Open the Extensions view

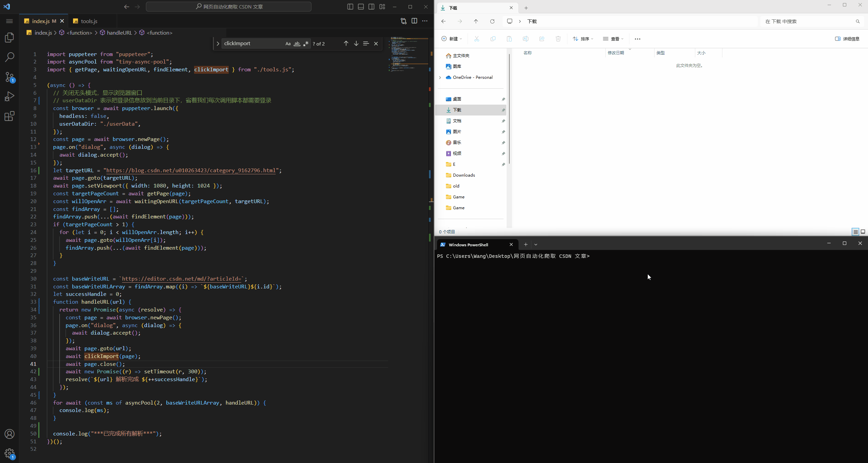(x=10, y=117)
